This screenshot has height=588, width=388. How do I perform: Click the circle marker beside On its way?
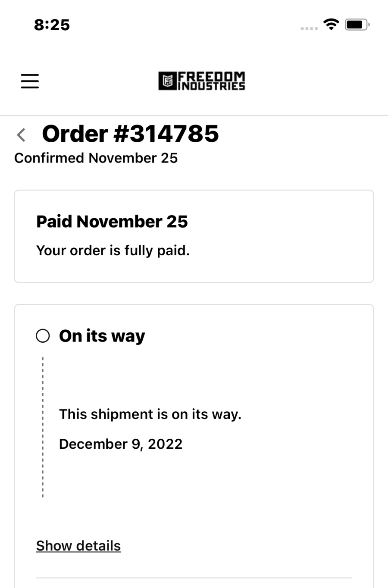[x=43, y=336]
